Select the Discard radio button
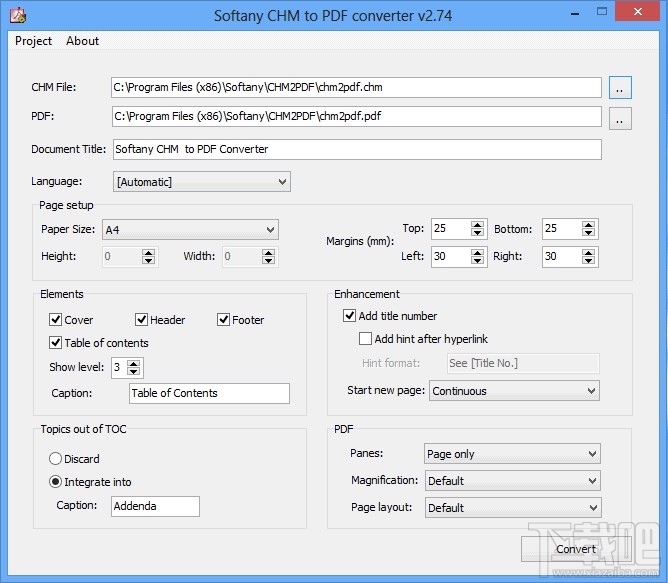Viewport: 668px width, 583px height. click(55, 459)
